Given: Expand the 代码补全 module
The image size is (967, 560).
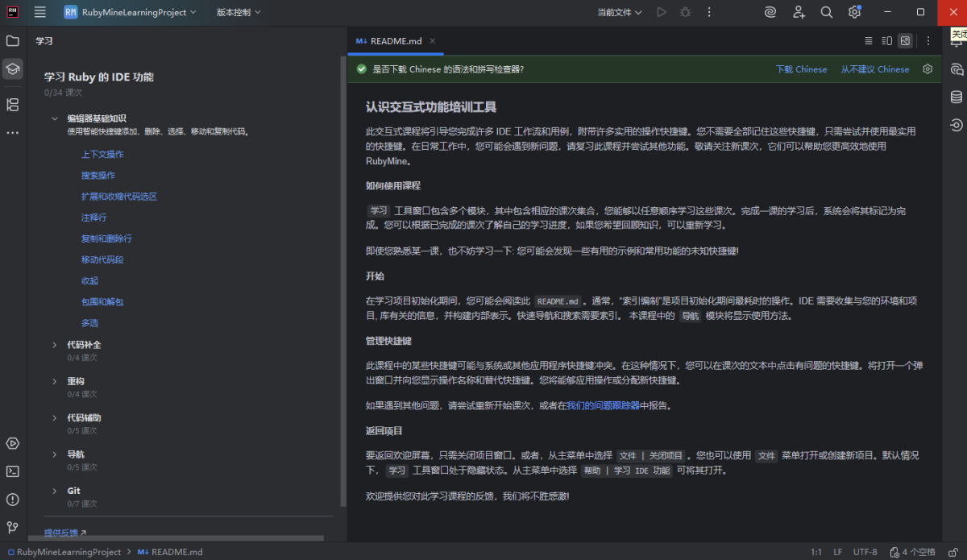Looking at the screenshot, I should 54,345.
